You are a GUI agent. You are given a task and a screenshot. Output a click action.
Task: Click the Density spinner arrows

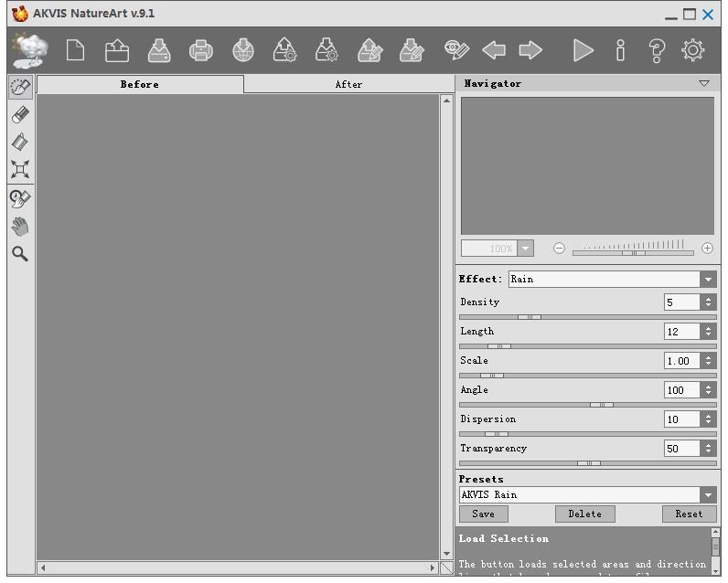(708, 302)
